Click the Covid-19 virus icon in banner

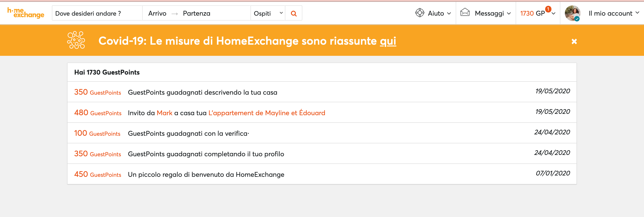(76, 40)
